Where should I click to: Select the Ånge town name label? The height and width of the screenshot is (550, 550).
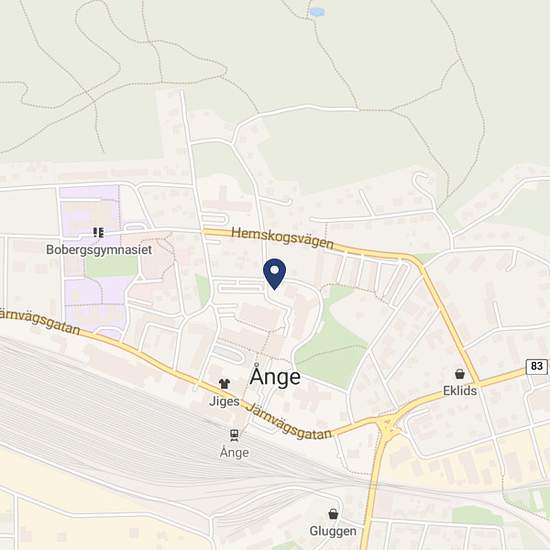click(275, 375)
